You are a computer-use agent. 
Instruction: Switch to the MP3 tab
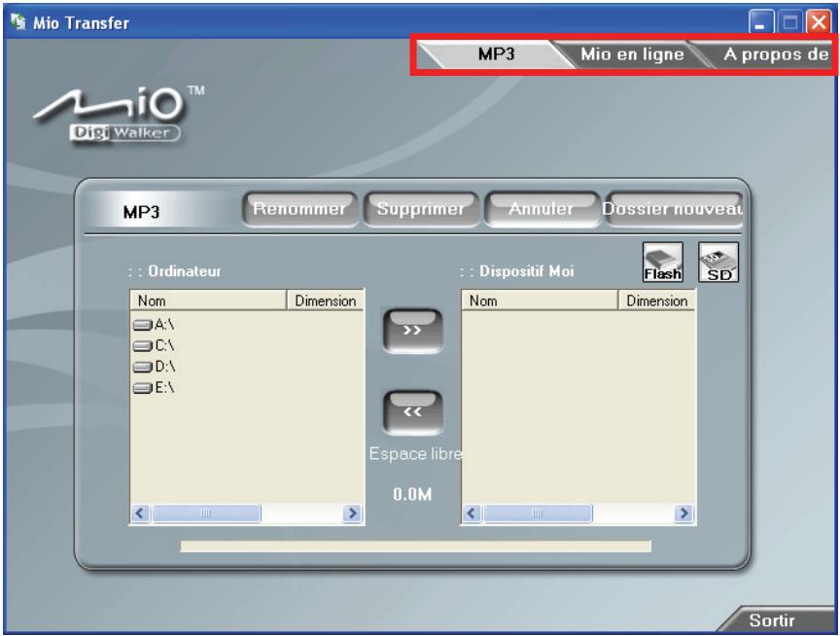click(x=496, y=54)
